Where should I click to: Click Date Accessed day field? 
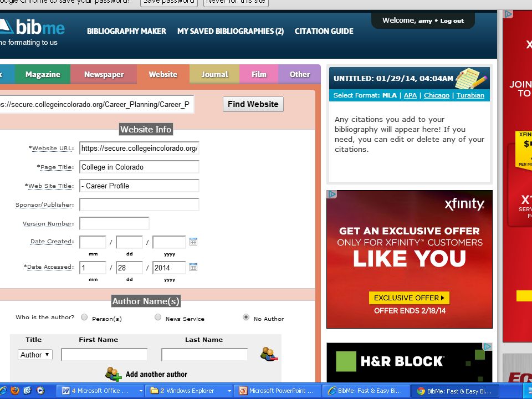pyautogui.click(x=129, y=268)
